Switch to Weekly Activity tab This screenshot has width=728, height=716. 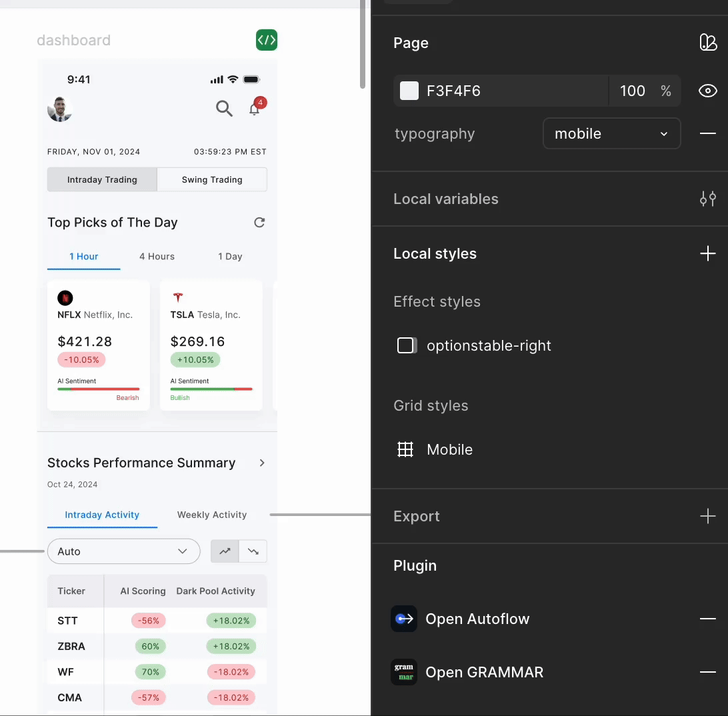coord(212,515)
